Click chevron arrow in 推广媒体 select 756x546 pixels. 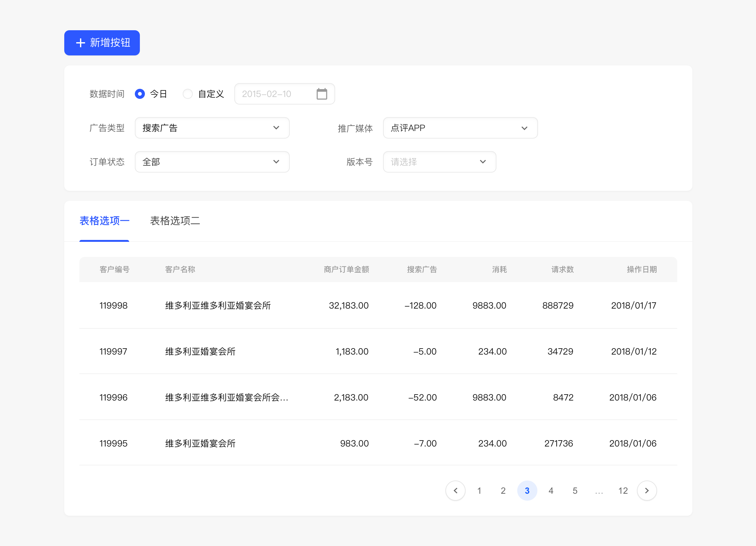click(524, 128)
